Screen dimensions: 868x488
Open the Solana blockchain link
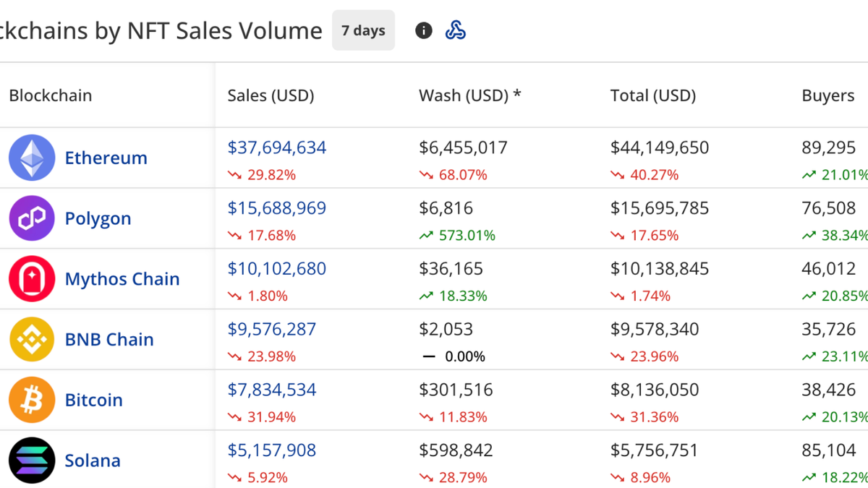pyautogui.click(x=93, y=461)
